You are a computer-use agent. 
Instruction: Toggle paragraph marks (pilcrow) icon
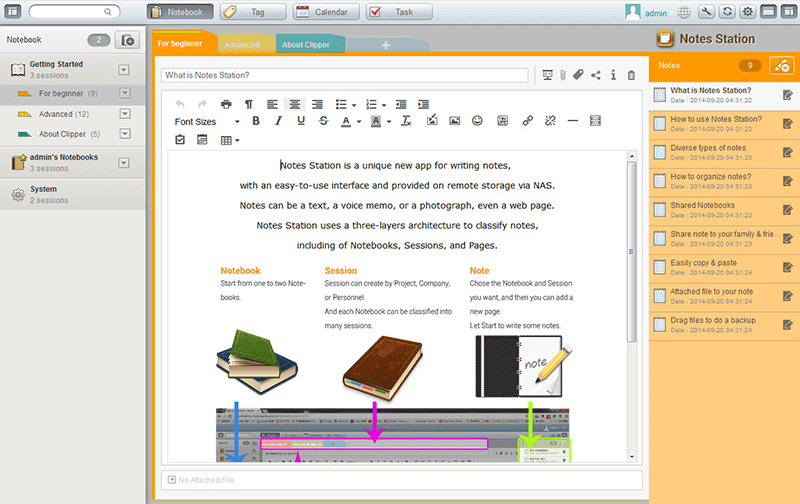[248, 104]
